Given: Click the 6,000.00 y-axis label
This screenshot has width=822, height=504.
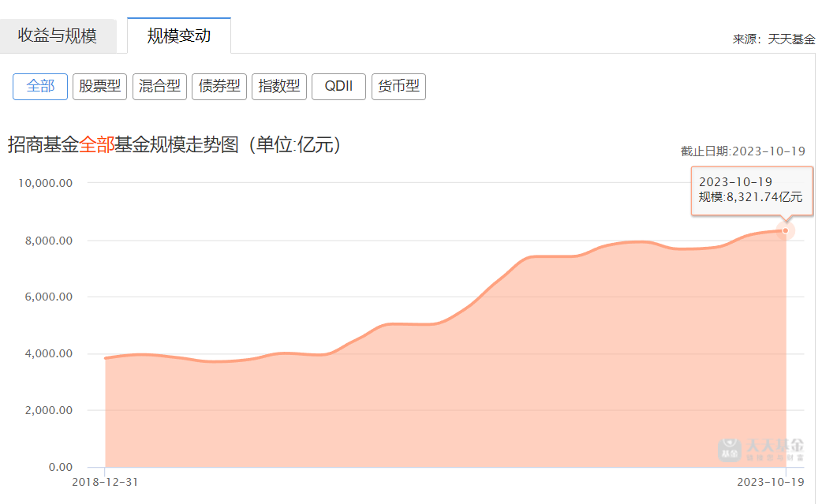Looking at the screenshot, I should coord(49,297).
